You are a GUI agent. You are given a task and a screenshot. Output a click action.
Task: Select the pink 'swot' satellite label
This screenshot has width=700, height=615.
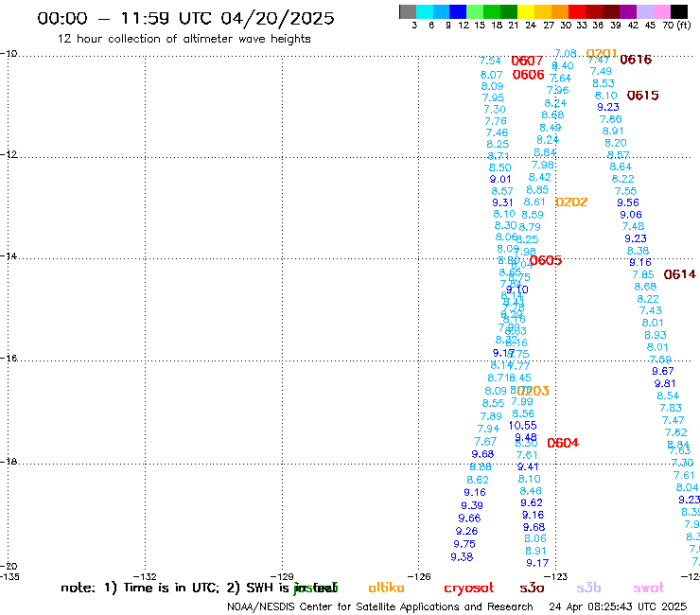coord(649,588)
